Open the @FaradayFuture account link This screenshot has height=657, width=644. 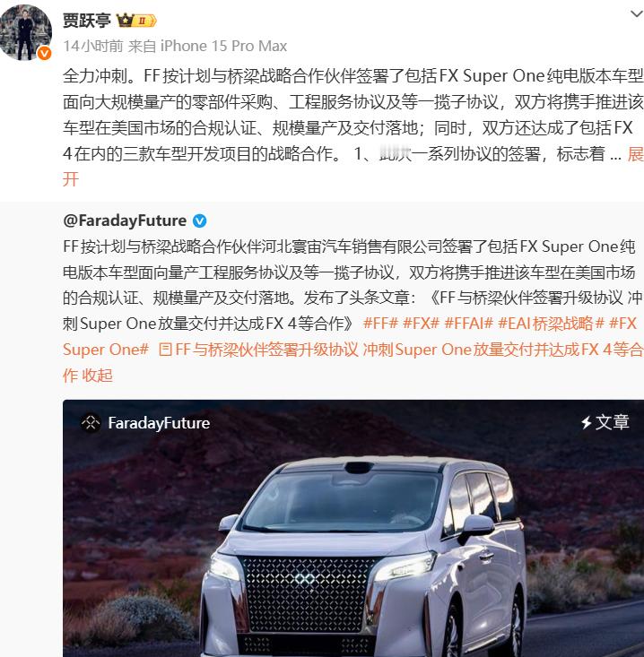click(125, 220)
